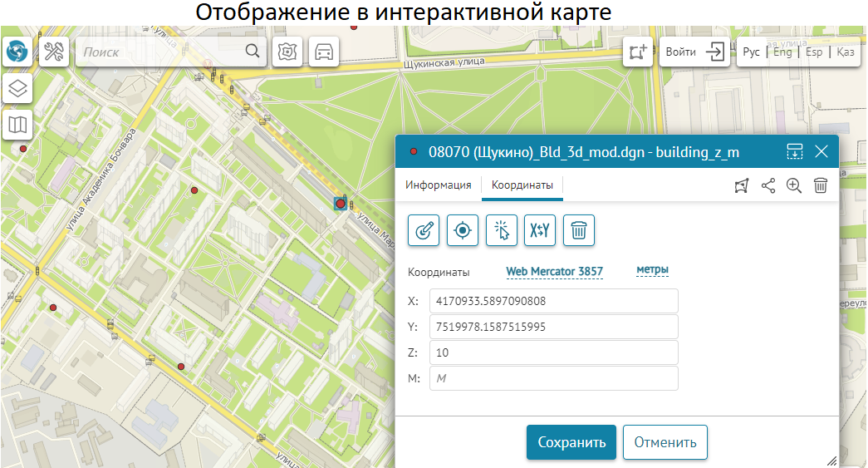
Task: Click the swap X and Y coordinates button
Action: 540,230
